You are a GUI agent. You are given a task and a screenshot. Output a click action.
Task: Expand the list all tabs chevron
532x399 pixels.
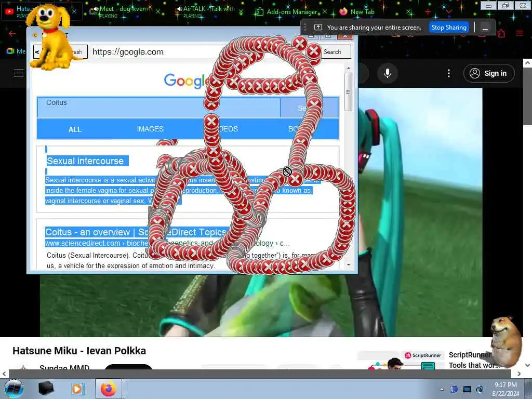click(x=449, y=11)
